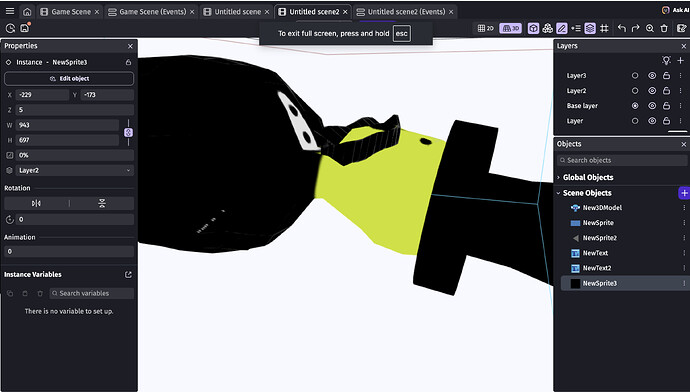This screenshot has width=690, height=392.
Task: Redo the last undone action
Action: (x=635, y=28)
